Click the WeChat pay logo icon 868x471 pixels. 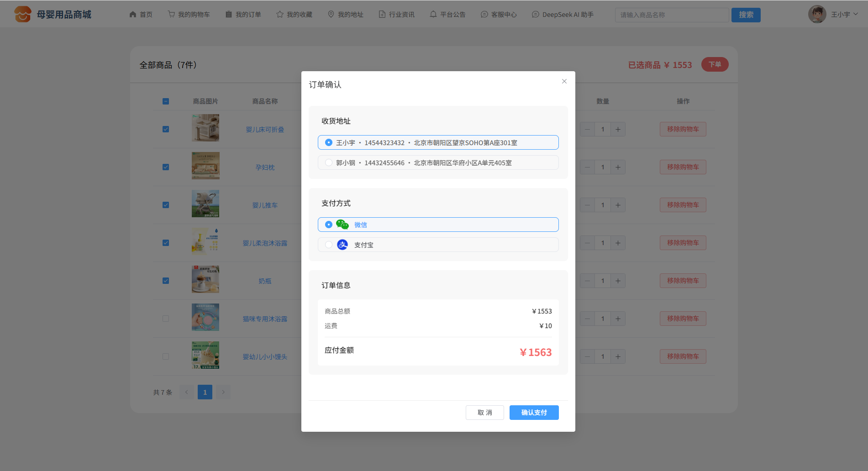342,225
